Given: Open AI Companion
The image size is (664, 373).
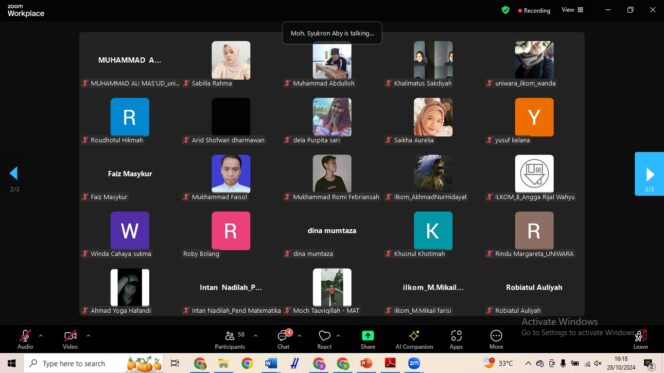Looking at the screenshot, I should pos(414,340).
